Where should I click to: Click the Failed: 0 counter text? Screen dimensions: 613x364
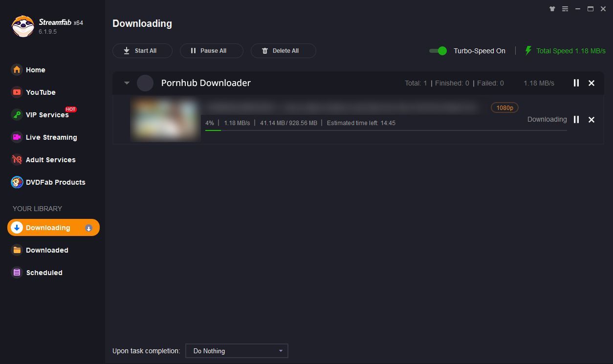click(490, 83)
